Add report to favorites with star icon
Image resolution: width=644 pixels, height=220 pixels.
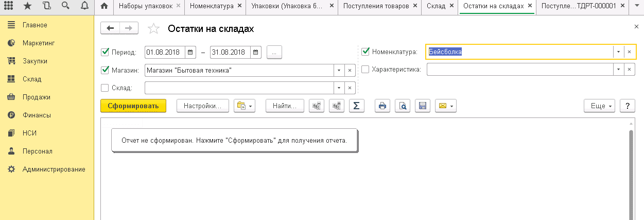pyautogui.click(x=153, y=29)
